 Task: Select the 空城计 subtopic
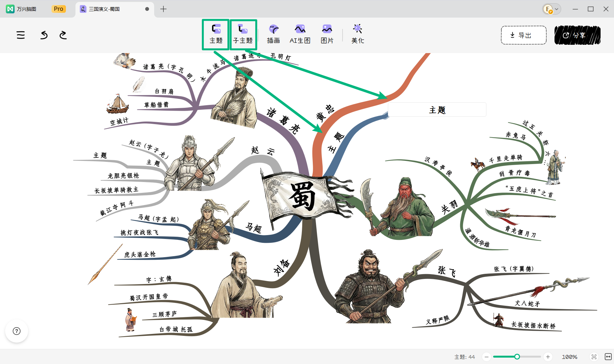119,121
